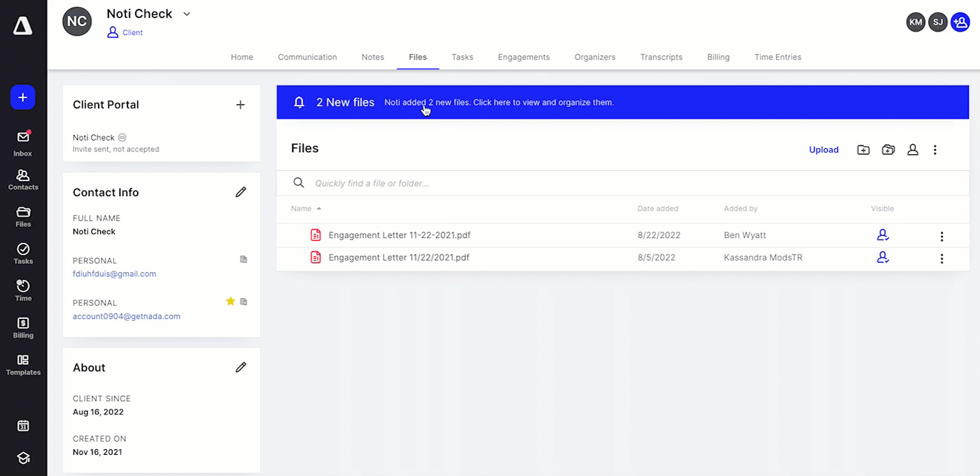Open the fdiuhfduis@gmail.com email link
Screen dimensions: 980x476
114,274
